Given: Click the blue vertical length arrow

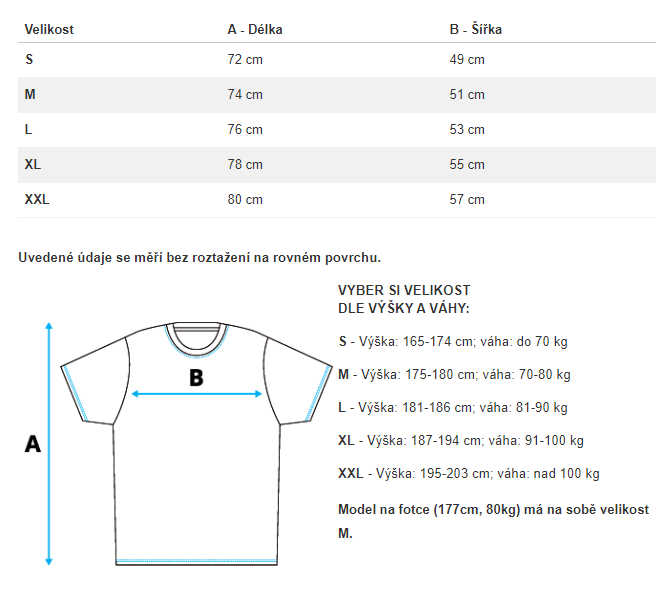Looking at the screenshot, I should pyautogui.click(x=49, y=444).
